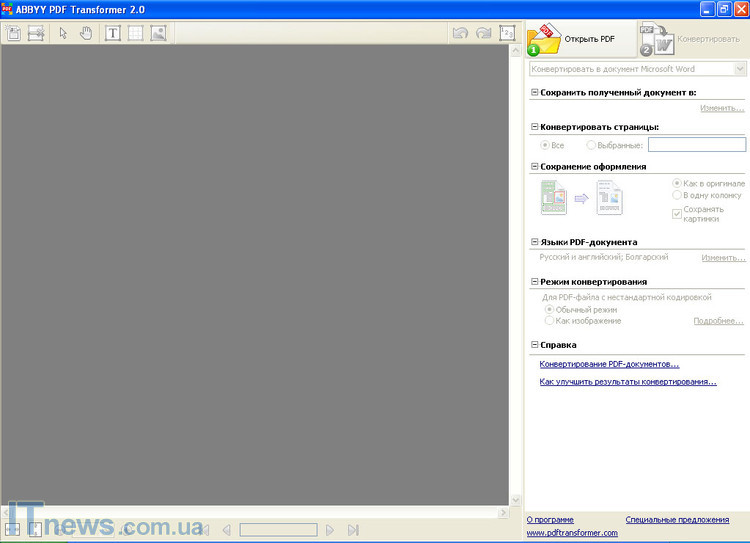Click the horizontal scrollbar left arrow
Screen dimensions: 750x543
pos(5,512)
